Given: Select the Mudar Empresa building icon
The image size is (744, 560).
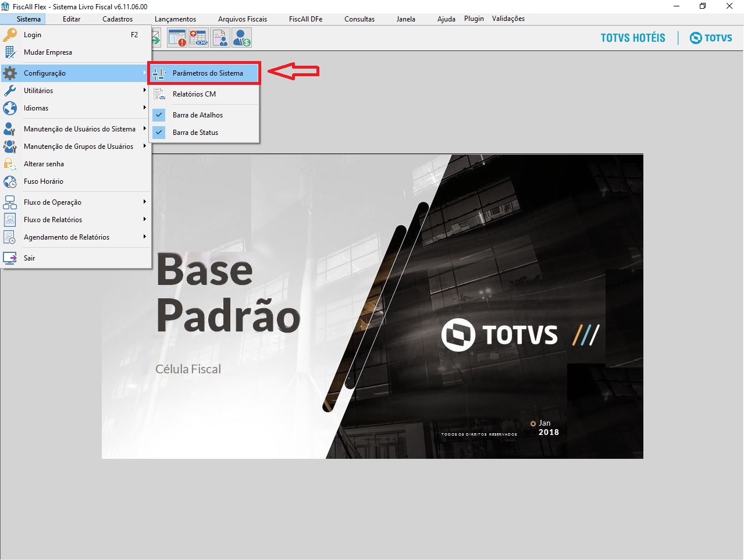Looking at the screenshot, I should (10, 52).
